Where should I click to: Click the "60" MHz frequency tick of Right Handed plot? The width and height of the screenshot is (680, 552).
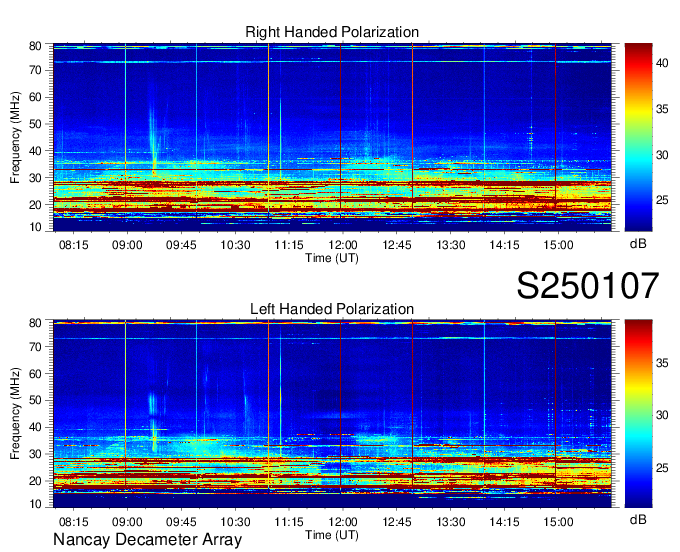(x=35, y=97)
